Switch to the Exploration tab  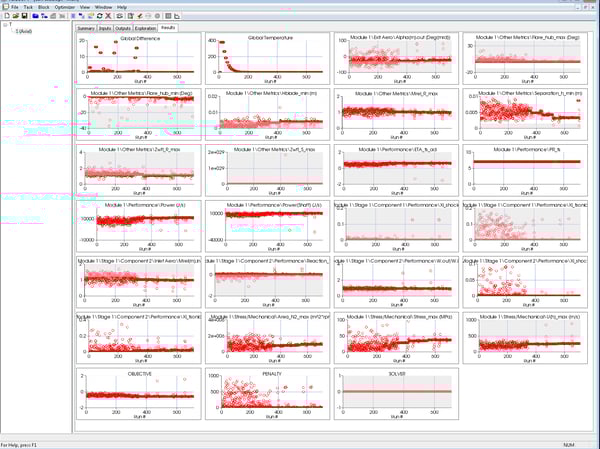(x=146, y=28)
